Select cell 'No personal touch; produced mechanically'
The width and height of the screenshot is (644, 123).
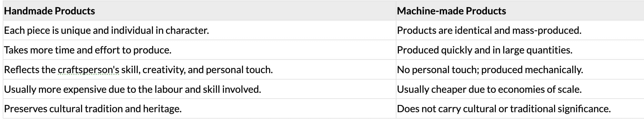point(490,70)
